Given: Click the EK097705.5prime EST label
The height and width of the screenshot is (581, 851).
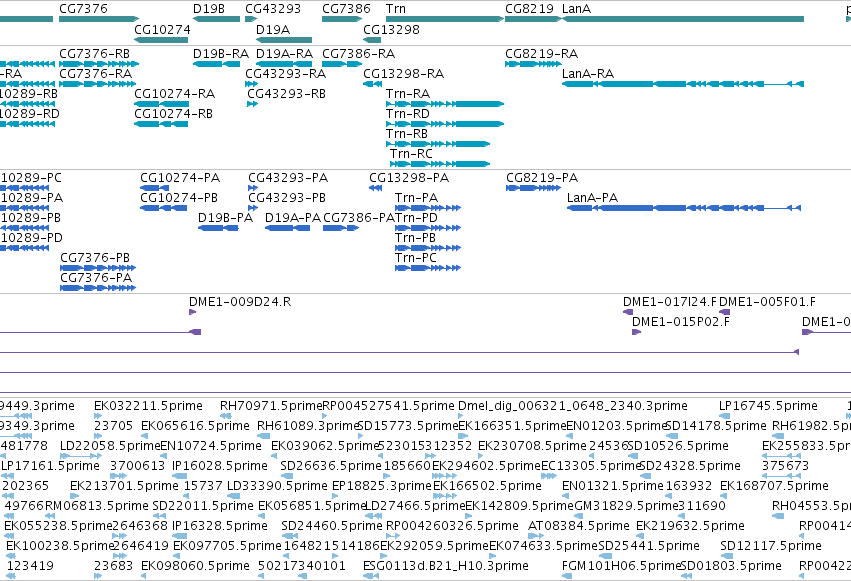Looking at the screenshot, I should (227, 546).
